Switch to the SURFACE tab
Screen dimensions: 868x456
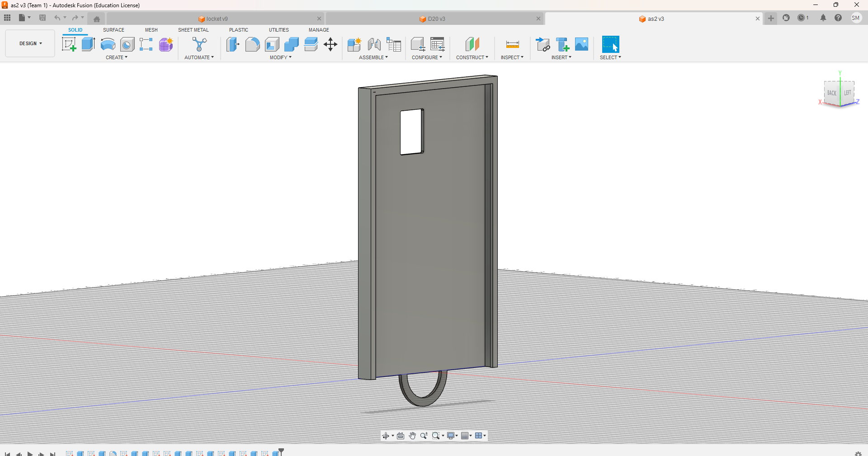click(113, 30)
